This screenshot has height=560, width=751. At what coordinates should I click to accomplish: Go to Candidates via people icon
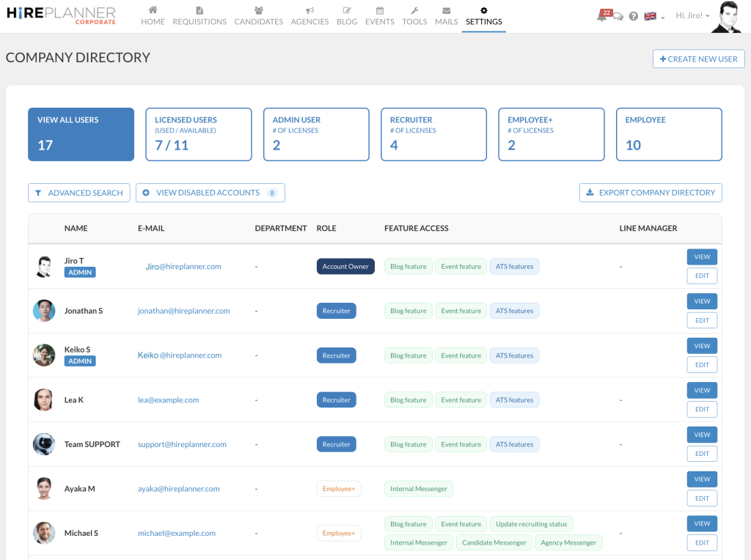[x=258, y=15]
